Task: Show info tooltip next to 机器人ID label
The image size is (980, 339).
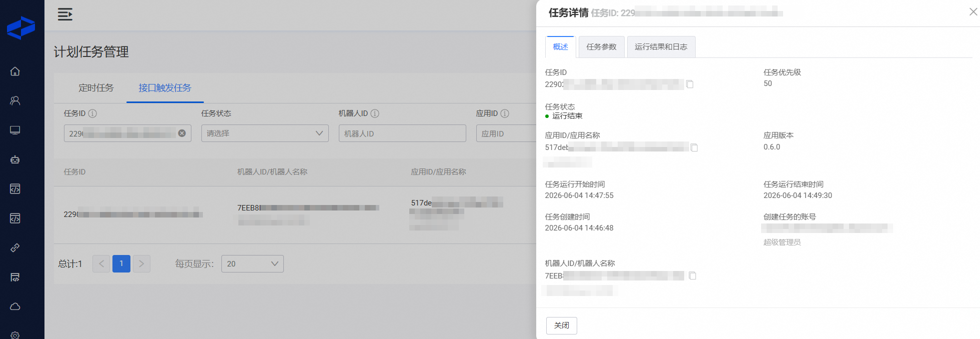Action: point(375,113)
